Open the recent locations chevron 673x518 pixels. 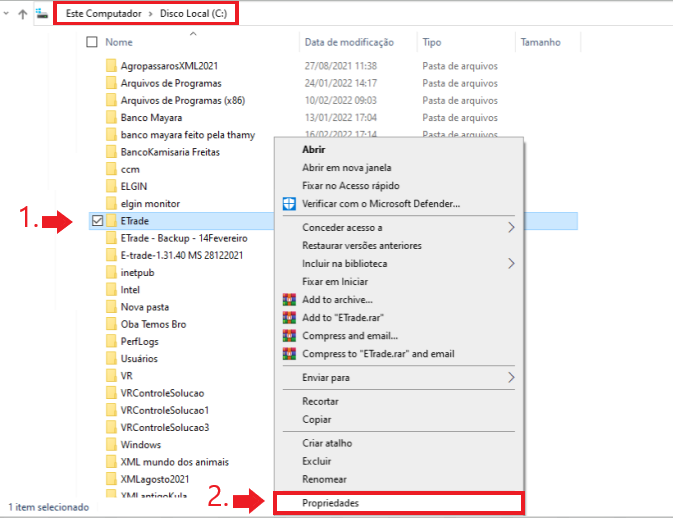pyautogui.click(x=6, y=13)
